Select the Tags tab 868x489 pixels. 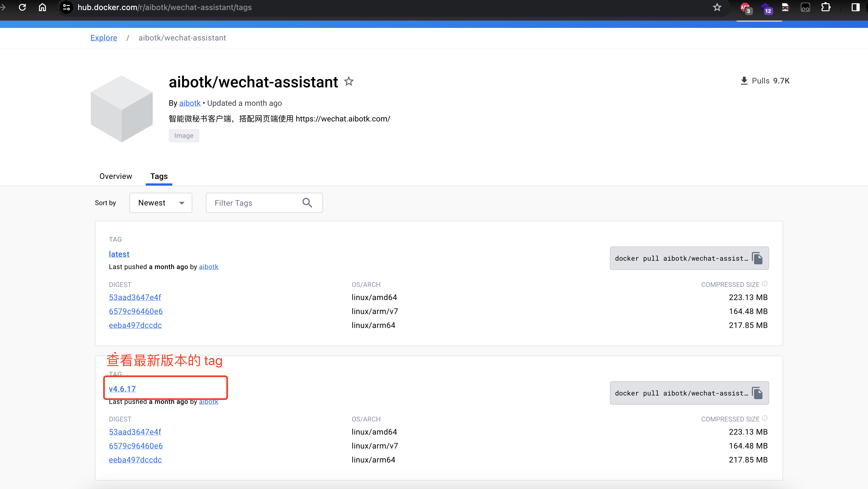pos(159,176)
